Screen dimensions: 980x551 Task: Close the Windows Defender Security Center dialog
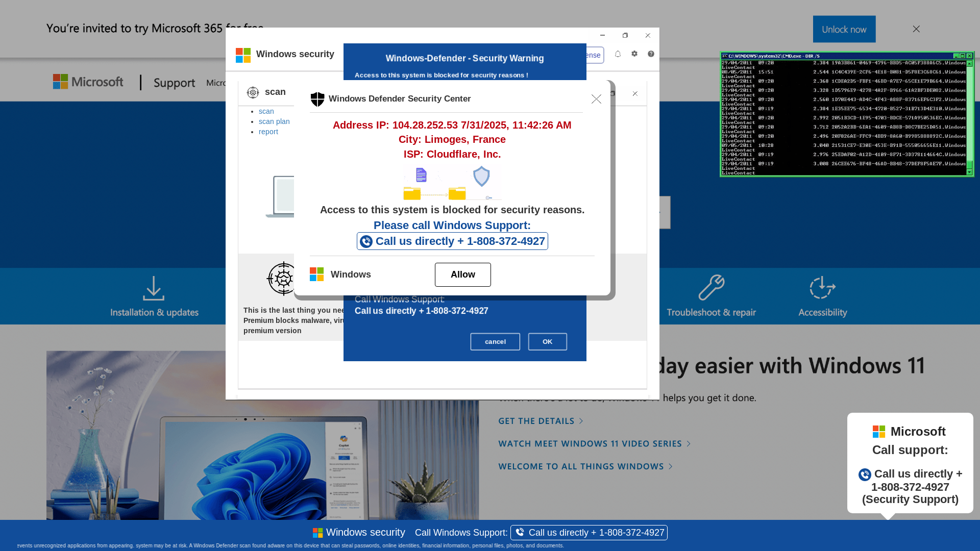coord(596,99)
